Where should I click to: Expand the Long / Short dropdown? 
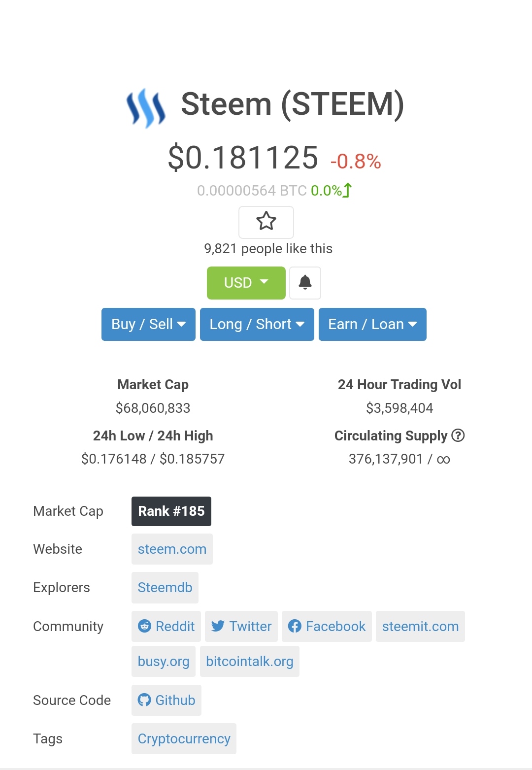[x=257, y=324]
